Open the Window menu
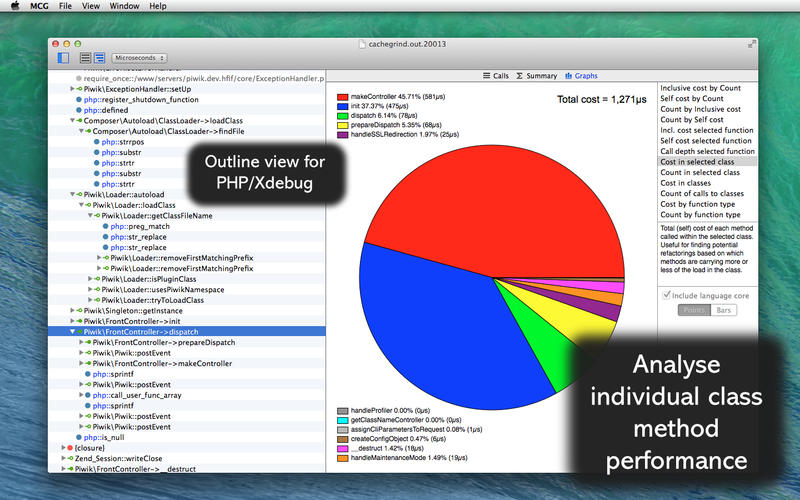800x500 pixels. (124, 6)
